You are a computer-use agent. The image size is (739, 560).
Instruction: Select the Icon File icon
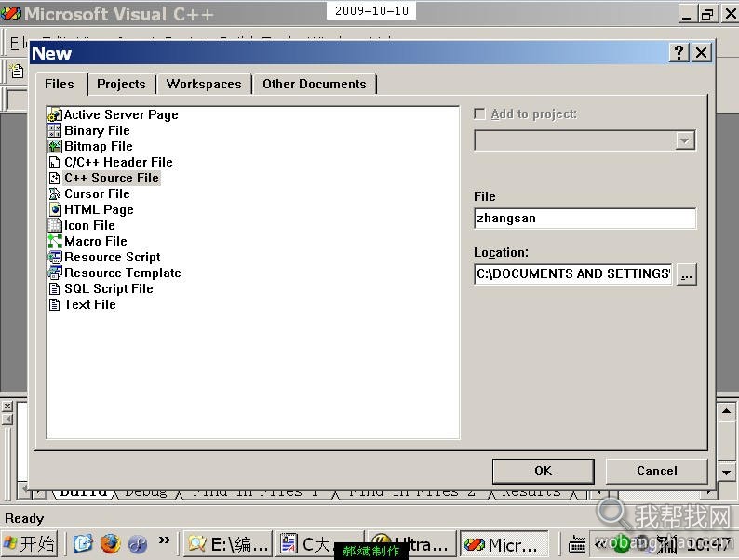(x=55, y=226)
